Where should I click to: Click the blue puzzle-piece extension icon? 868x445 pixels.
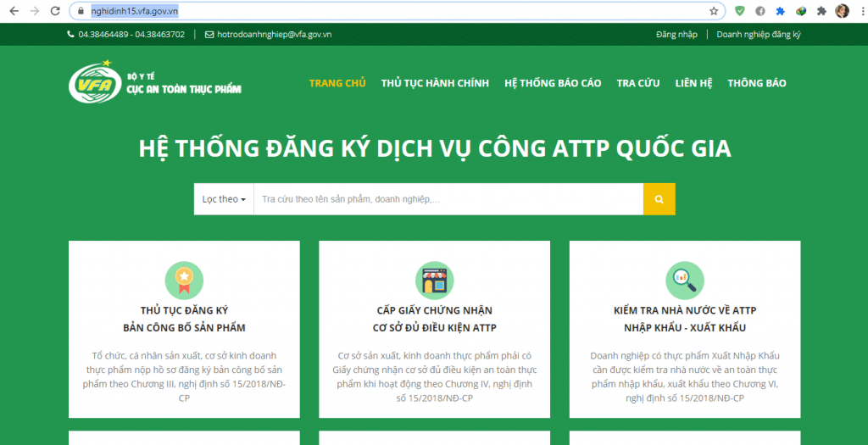click(x=780, y=11)
